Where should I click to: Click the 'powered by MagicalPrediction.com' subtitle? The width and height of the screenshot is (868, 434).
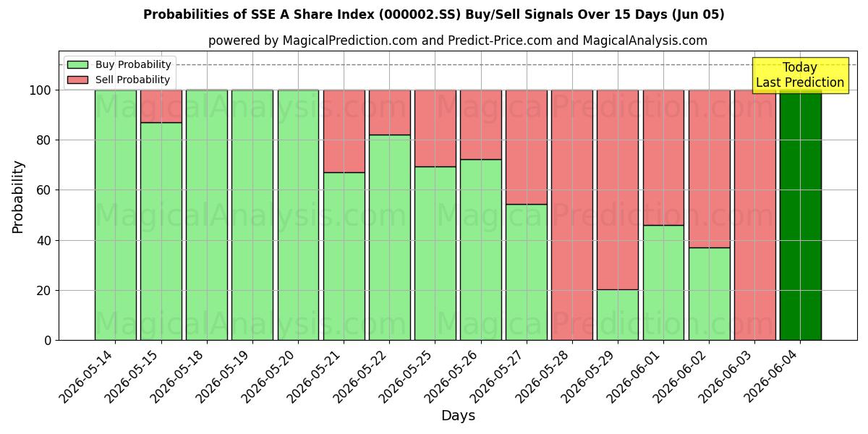coord(458,41)
